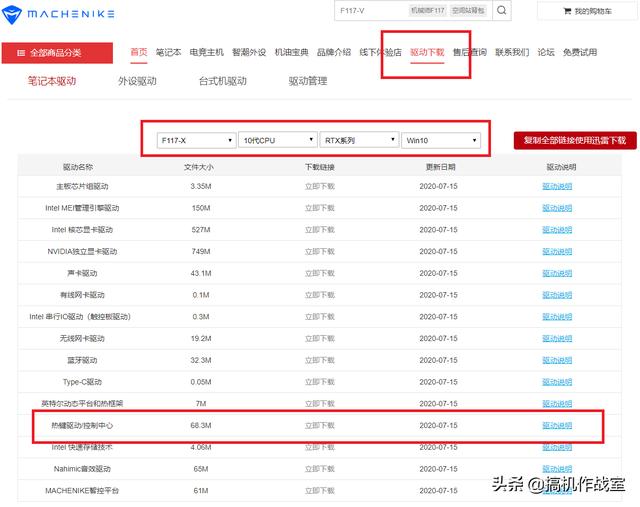The width and height of the screenshot is (640, 507).
Task: Open 驱动说明 for Intel MEI管理引擎驱动
Action: pos(557,208)
